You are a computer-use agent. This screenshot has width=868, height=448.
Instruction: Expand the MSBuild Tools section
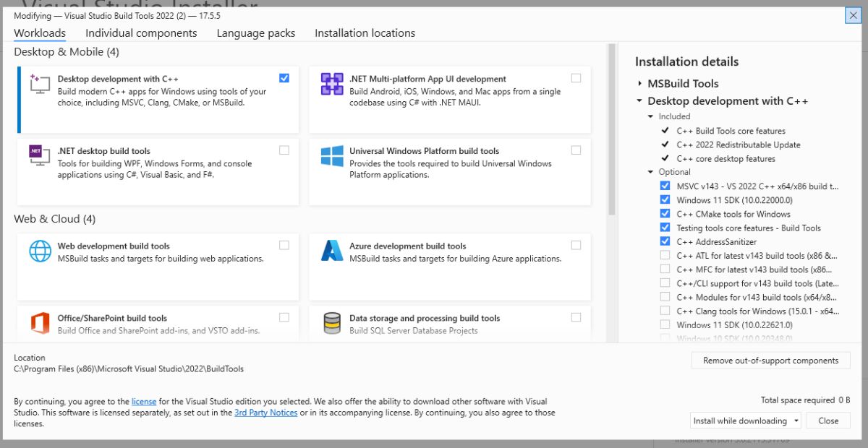(640, 84)
